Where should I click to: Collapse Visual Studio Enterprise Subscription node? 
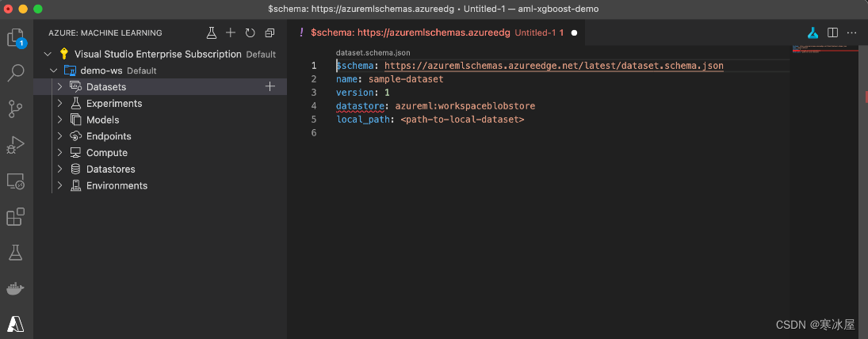[48, 54]
